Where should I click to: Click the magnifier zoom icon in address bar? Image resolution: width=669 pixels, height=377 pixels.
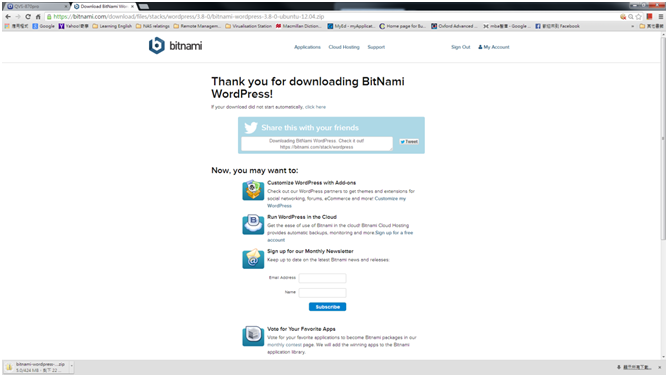tap(631, 17)
